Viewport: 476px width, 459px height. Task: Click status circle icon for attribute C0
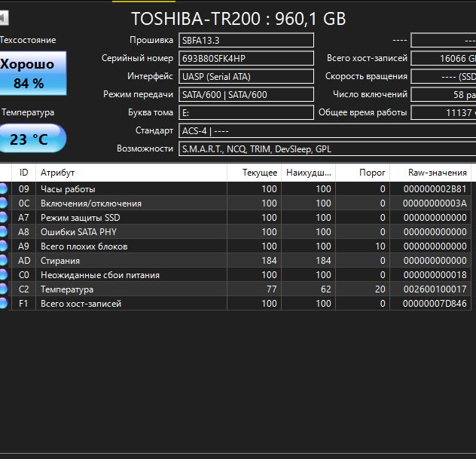click(3, 274)
